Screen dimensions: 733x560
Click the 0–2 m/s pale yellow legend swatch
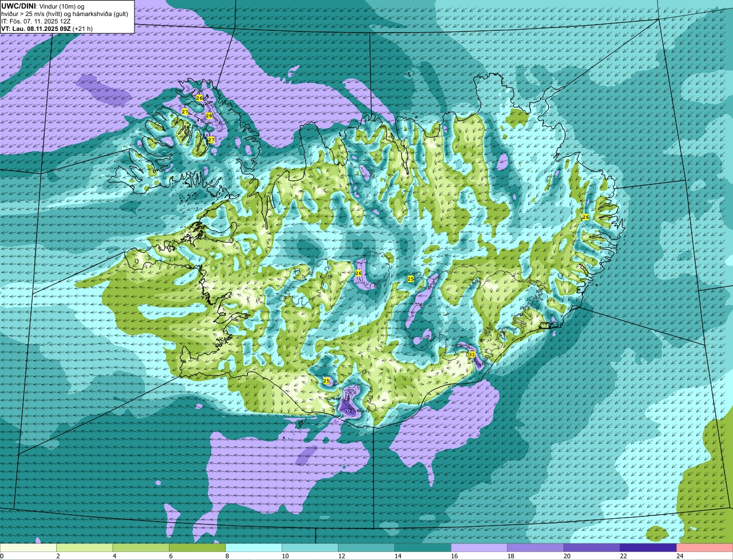[x=29, y=548]
